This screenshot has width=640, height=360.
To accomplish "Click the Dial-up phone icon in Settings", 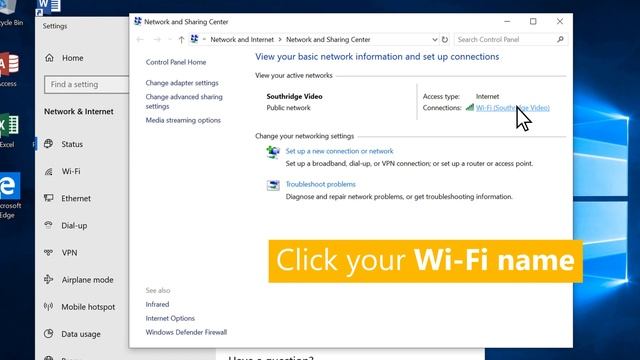I will (49, 225).
